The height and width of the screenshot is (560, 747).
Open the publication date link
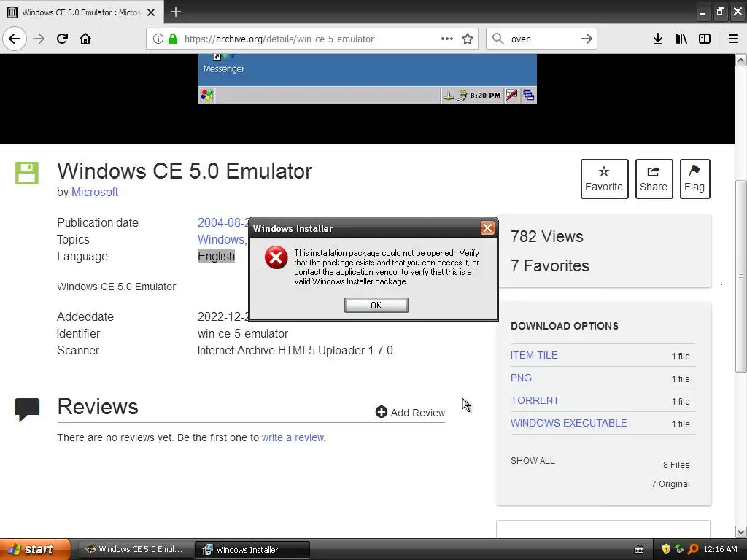point(223,223)
